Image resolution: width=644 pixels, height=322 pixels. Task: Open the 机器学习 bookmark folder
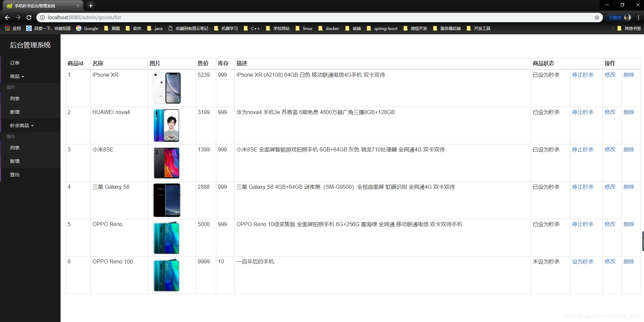pyautogui.click(x=226, y=29)
